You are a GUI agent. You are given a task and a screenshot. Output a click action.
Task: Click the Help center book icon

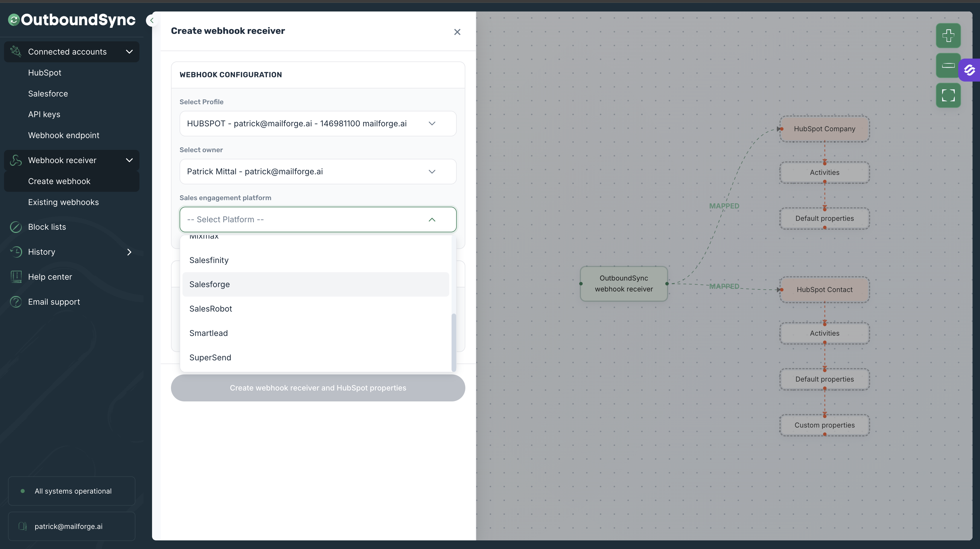pos(15,277)
